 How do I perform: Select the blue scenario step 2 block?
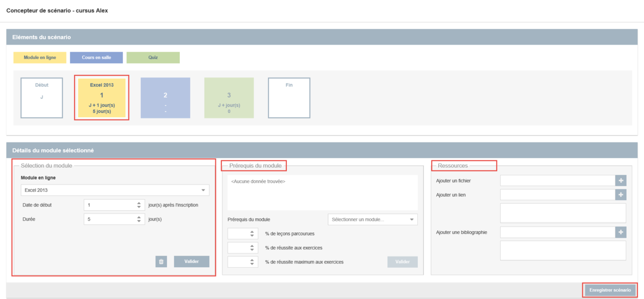pos(165,98)
